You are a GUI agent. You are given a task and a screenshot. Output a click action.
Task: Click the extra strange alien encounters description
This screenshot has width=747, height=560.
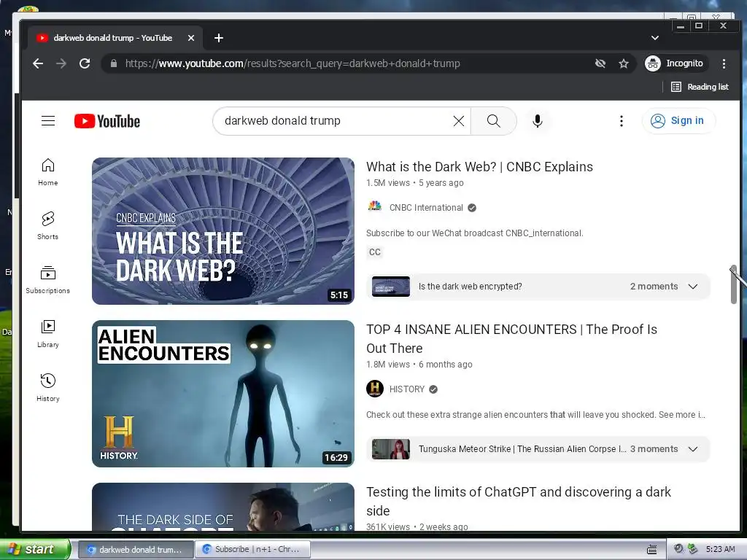coord(535,415)
